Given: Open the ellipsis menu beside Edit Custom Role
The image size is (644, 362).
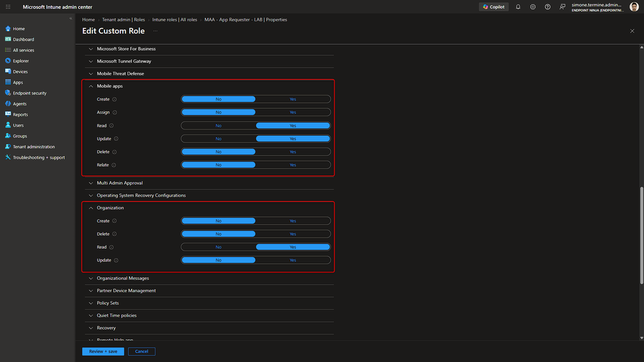Looking at the screenshot, I should pos(155,31).
